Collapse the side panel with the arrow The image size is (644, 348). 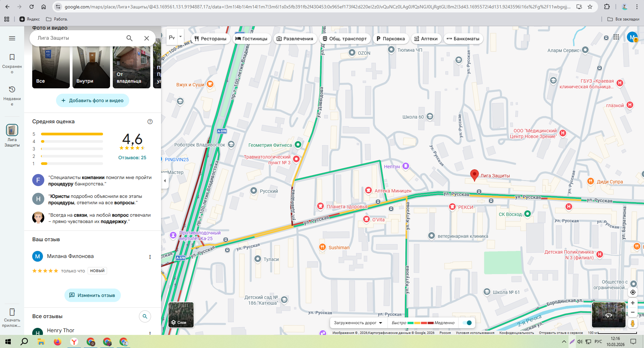click(x=165, y=181)
